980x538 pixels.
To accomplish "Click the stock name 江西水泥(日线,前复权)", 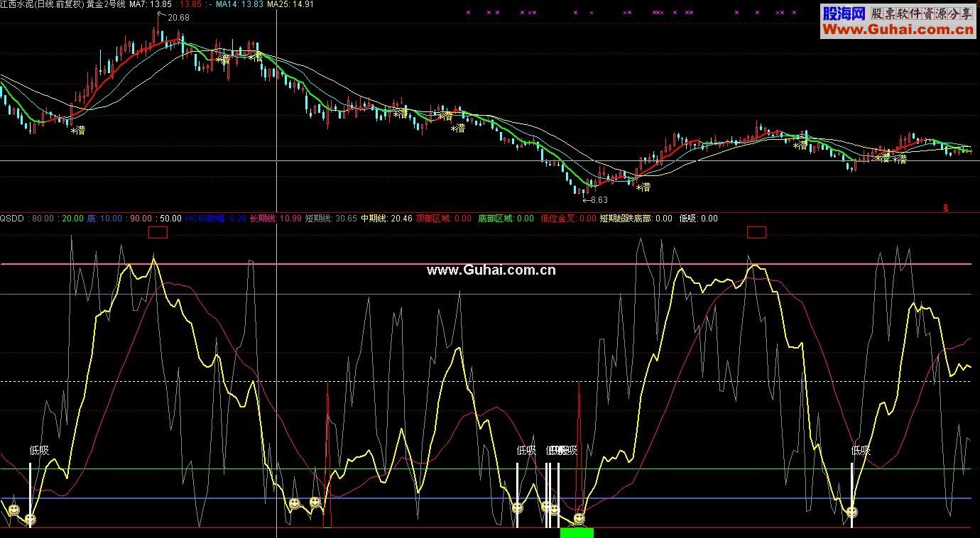I will pyautogui.click(x=43, y=4).
